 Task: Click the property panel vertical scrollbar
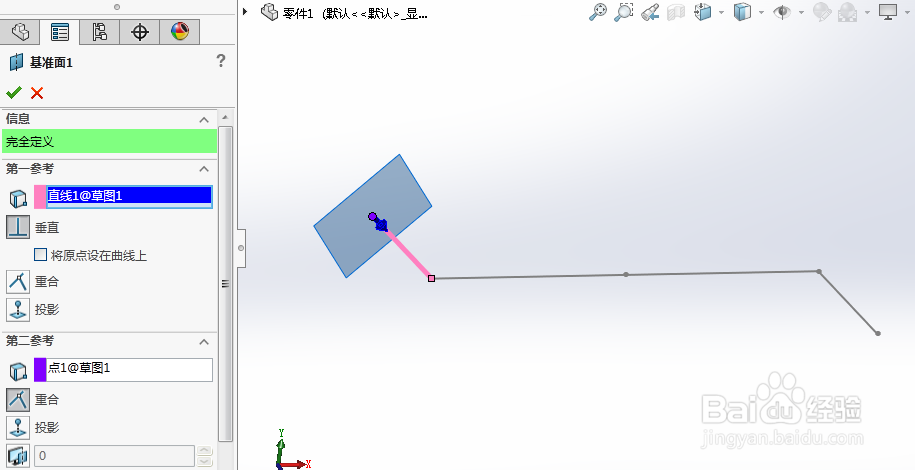point(225,283)
